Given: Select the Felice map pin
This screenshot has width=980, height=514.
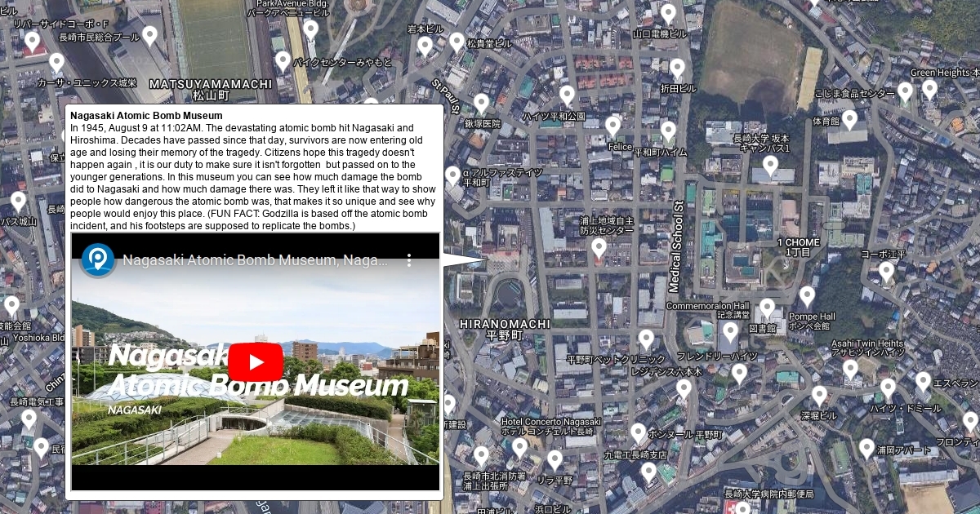Looking at the screenshot, I should [612, 126].
